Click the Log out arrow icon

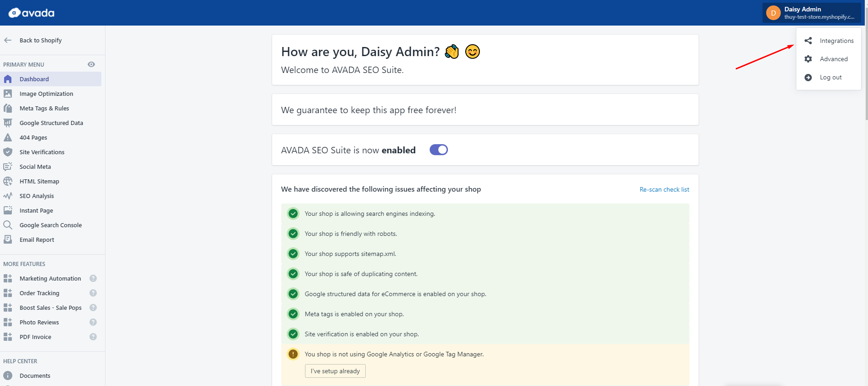pos(808,78)
